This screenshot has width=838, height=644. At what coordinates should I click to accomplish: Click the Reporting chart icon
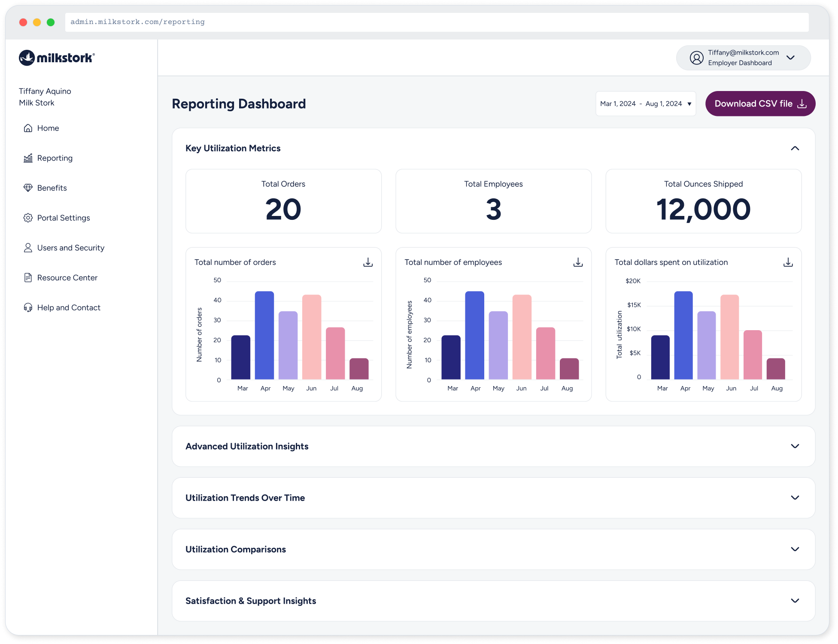(x=28, y=158)
